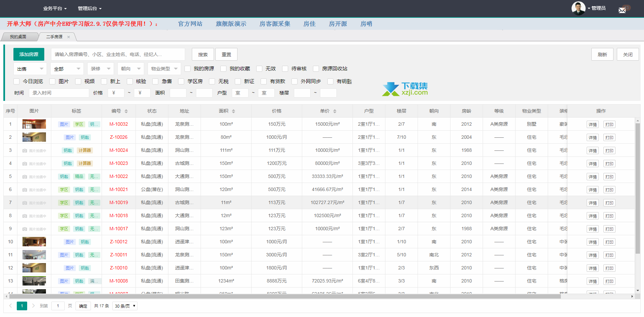This screenshot has height=317, width=644.
Task: Open the 全部 dropdown
Action: 67,69
